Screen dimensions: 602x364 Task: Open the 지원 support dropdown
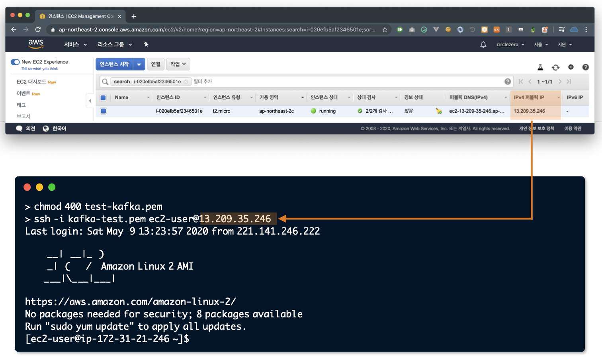coord(565,45)
